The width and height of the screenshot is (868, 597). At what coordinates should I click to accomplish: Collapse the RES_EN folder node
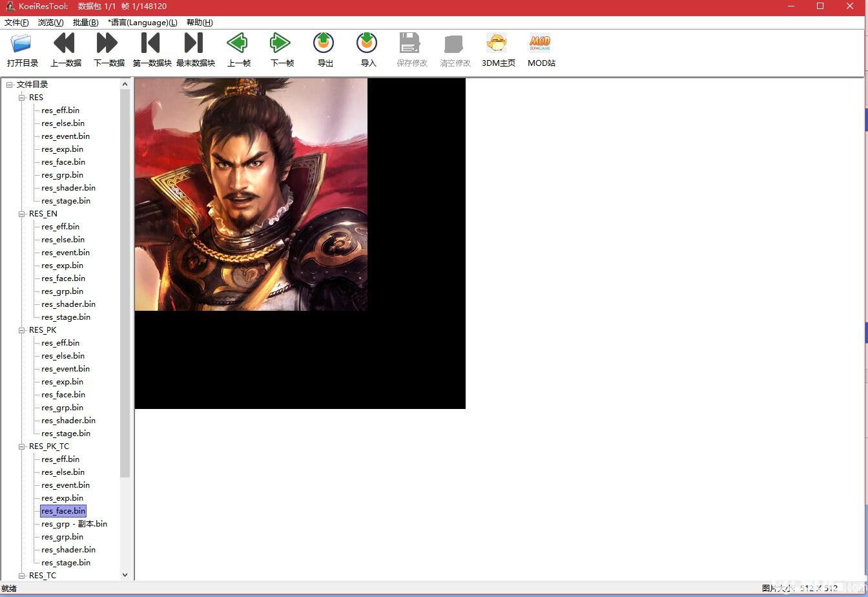22,214
